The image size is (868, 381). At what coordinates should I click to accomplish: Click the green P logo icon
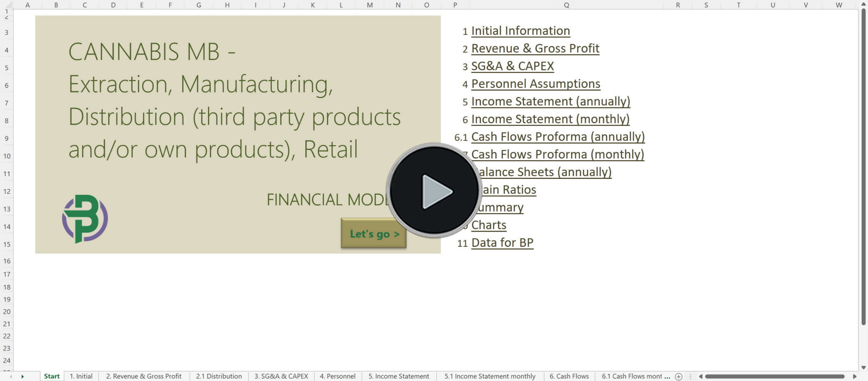[85, 219]
